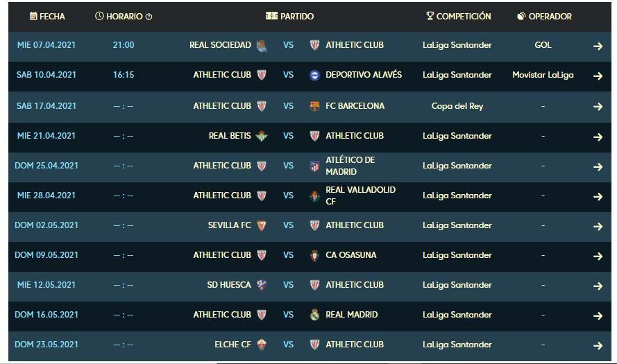Click the Fecha column header
617x364 pixels.
(47, 16)
